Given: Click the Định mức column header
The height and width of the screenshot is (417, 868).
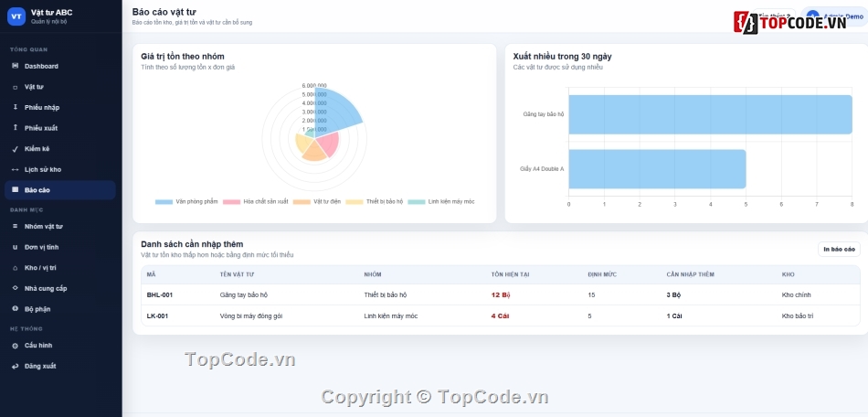Looking at the screenshot, I should (602, 274).
